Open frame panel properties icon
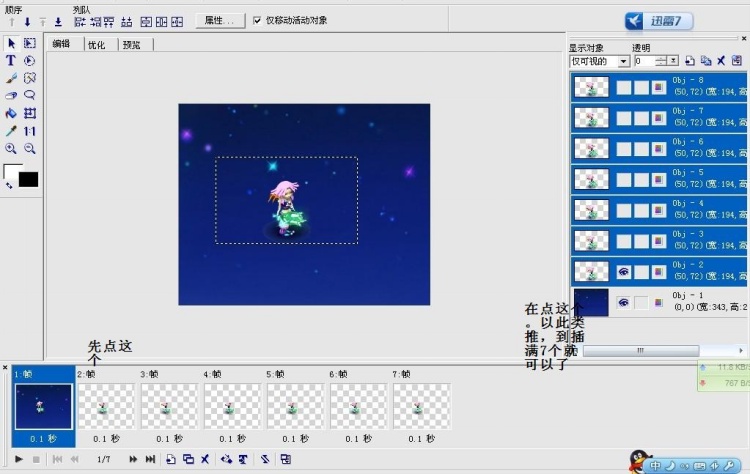The image size is (750, 474). [286, 459]
